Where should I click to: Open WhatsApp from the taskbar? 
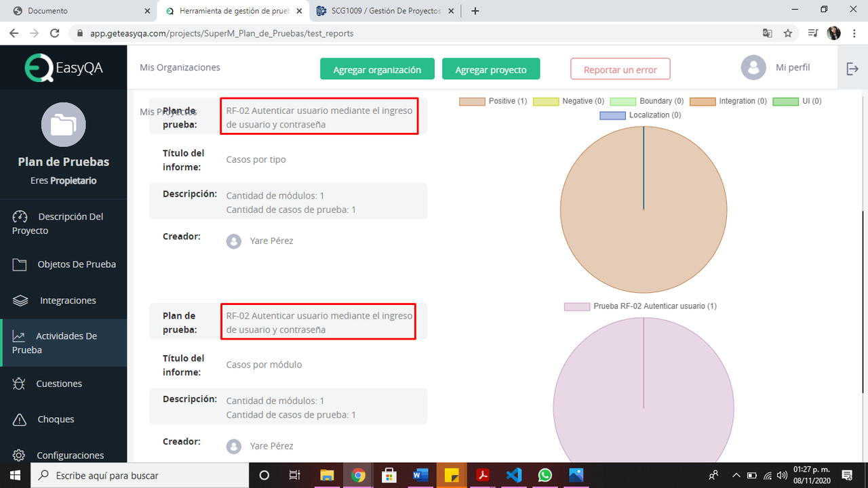point(545,475)
